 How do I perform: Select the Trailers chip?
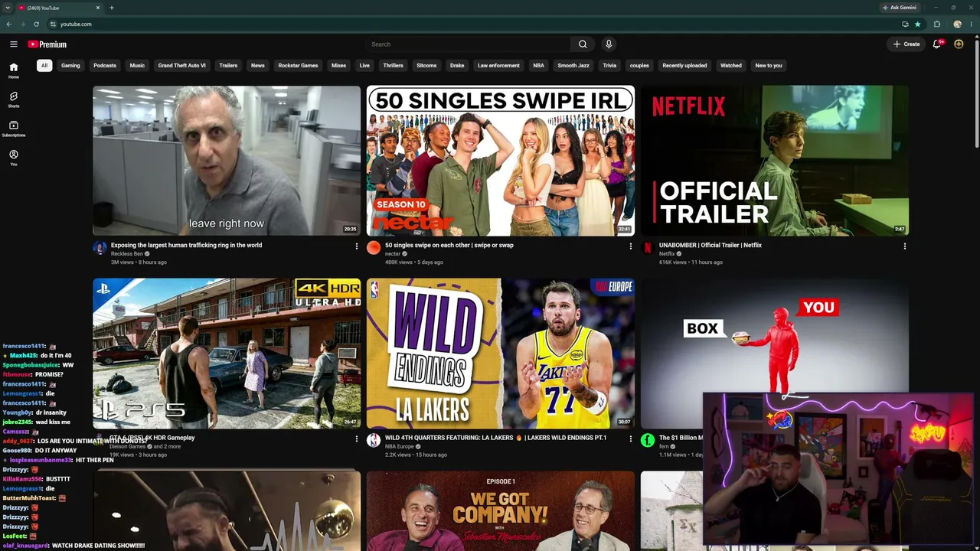click(228, 66)
